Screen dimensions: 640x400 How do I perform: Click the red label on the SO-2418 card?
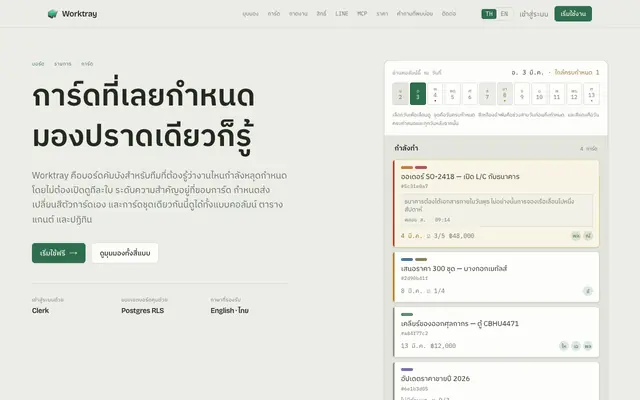[421, 167]
